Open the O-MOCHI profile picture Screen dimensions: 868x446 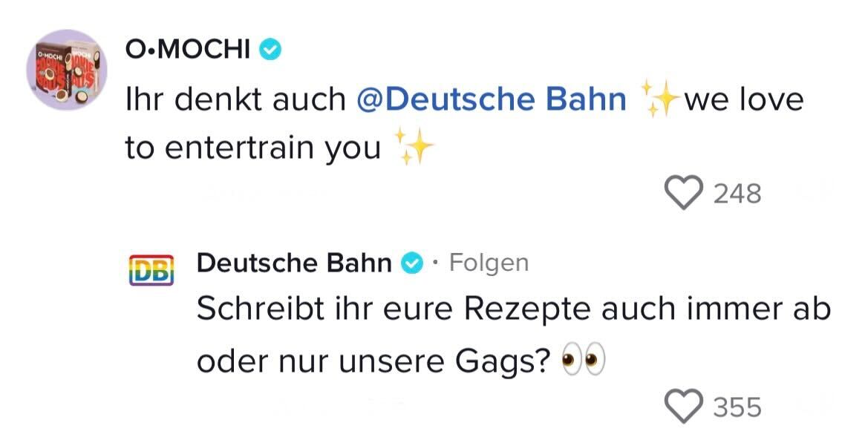pos(66,70)
